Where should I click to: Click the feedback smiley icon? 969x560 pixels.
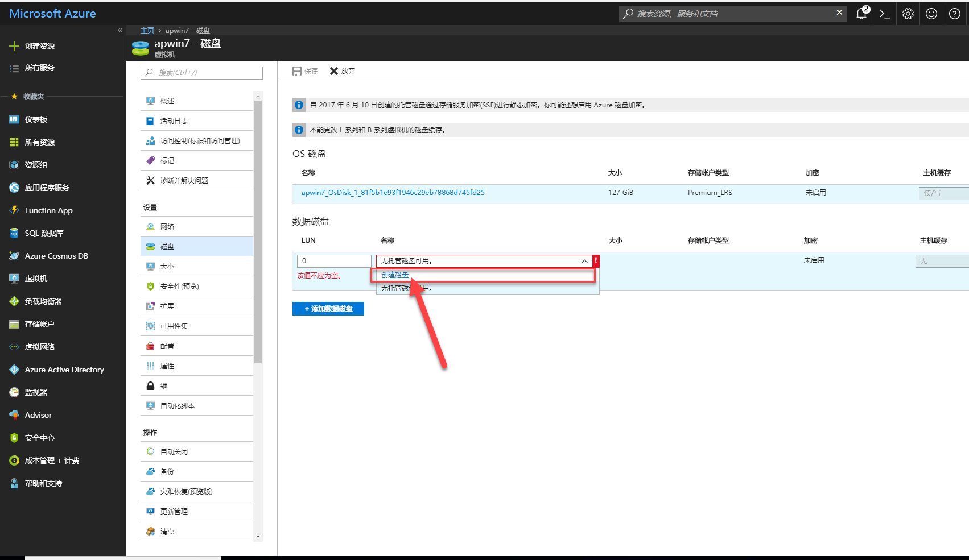(x=931, y=14)
